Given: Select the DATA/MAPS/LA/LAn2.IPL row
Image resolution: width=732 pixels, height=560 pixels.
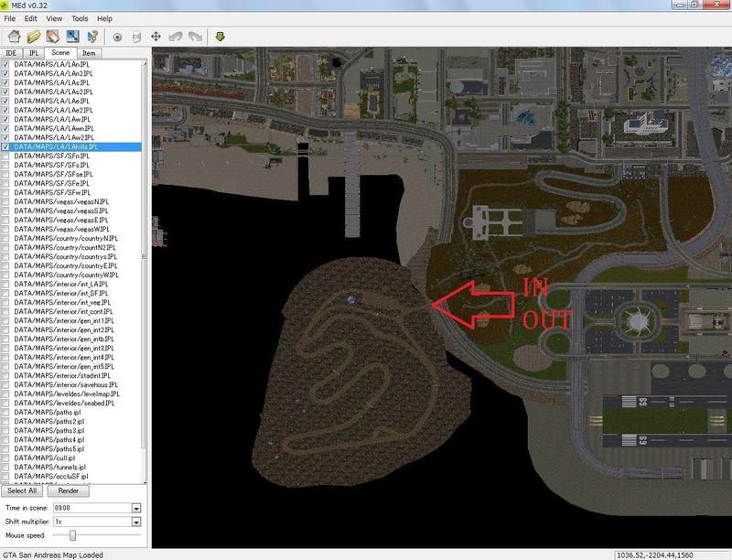Looking at the screenshot, I should (72, 74).
